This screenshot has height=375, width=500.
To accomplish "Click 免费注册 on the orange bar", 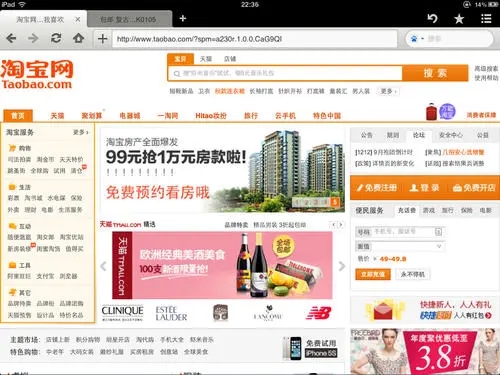I will [x=377, y=188].
